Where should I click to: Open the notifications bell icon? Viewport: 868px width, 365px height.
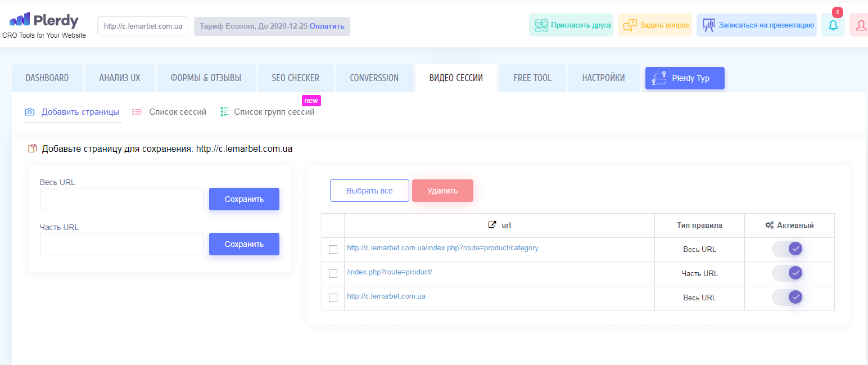click(x=833, y=25)
